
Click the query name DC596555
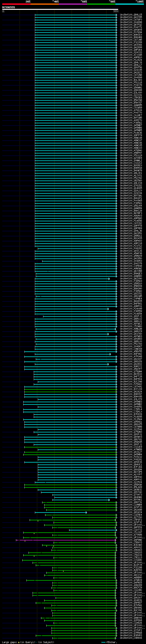8,7
